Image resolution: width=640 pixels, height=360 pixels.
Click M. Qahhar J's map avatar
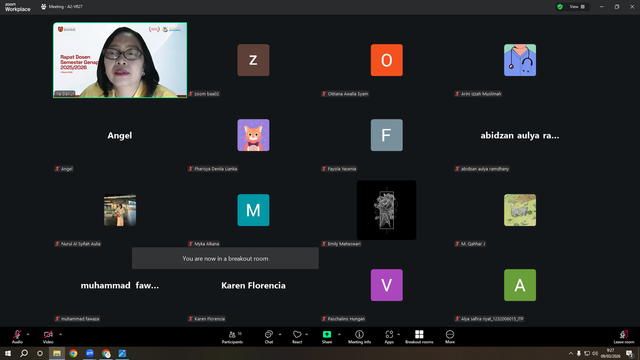520,210
